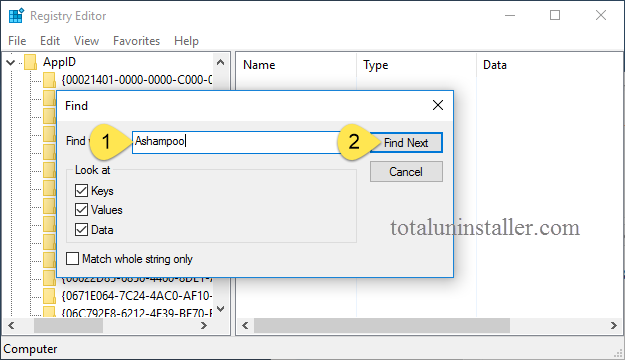Click the values pane horizontal scrollbar thumb
Image resolution: width=625 pixels, height=360 pixels.
382,325
